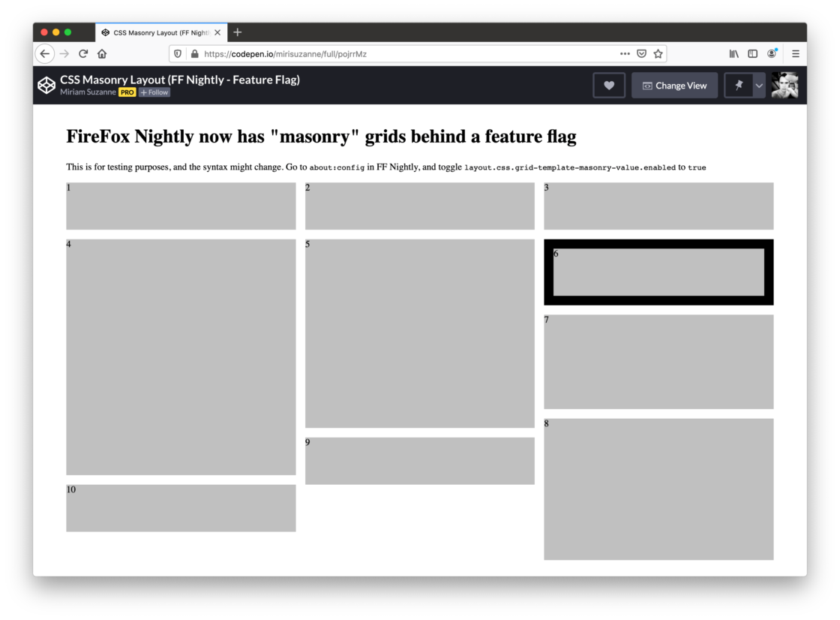Love this pen with the heart button
The height and width of the screenshot is (620, 840).
point(609,86)
